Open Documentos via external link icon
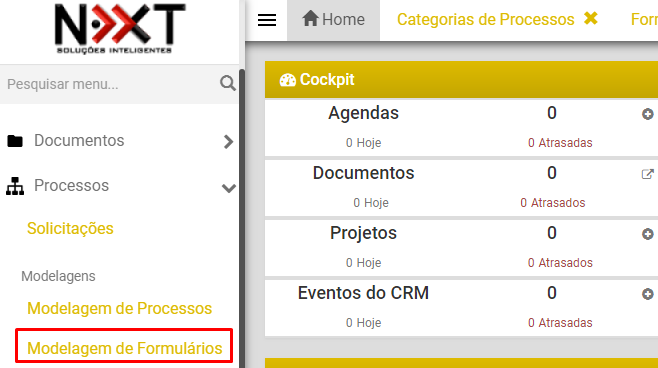 pos(648,174)
